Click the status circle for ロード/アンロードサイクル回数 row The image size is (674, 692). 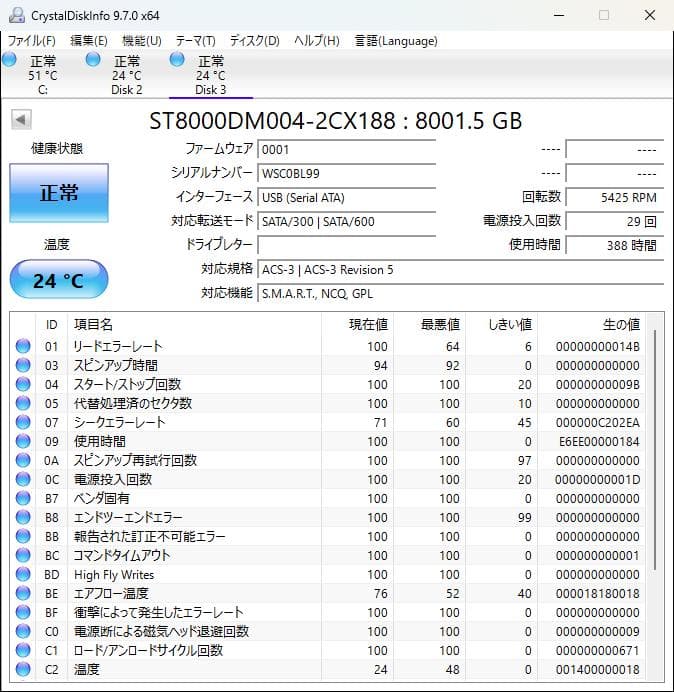click(23, 650)
